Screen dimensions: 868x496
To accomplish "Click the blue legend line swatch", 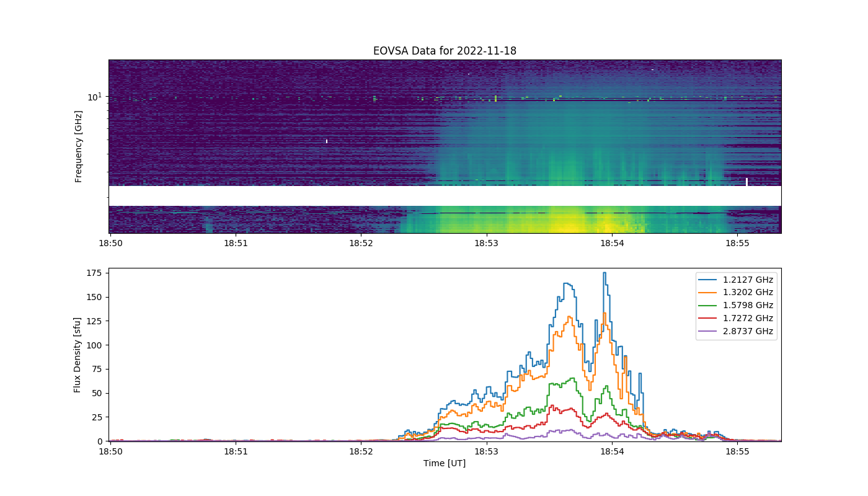I will click(708, 280).
